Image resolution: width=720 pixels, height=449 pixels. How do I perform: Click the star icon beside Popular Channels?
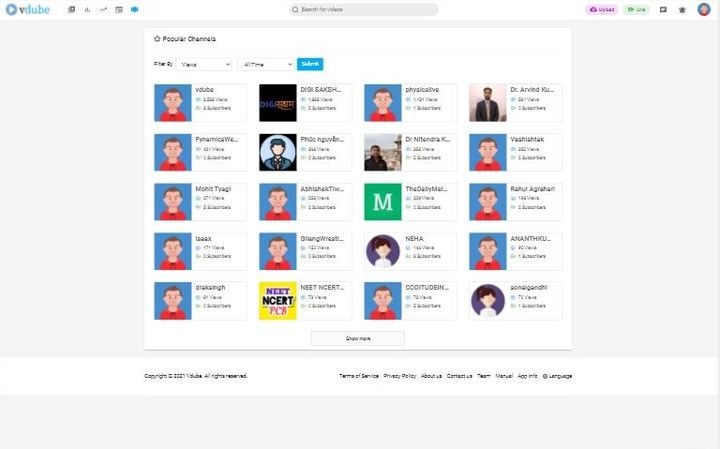(x=157, y=39)
